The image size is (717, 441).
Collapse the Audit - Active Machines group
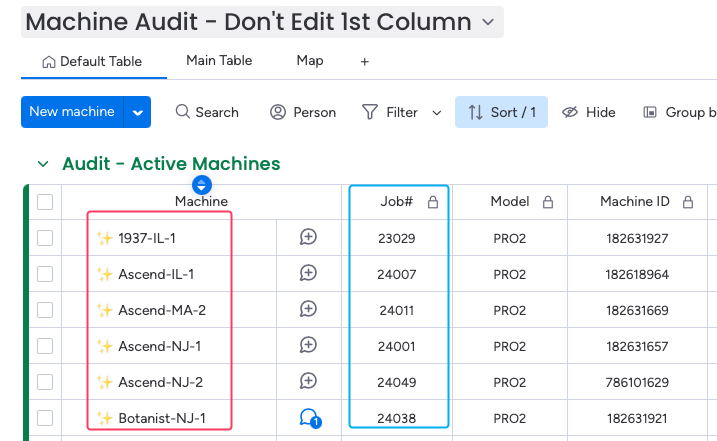click(43, 164)
